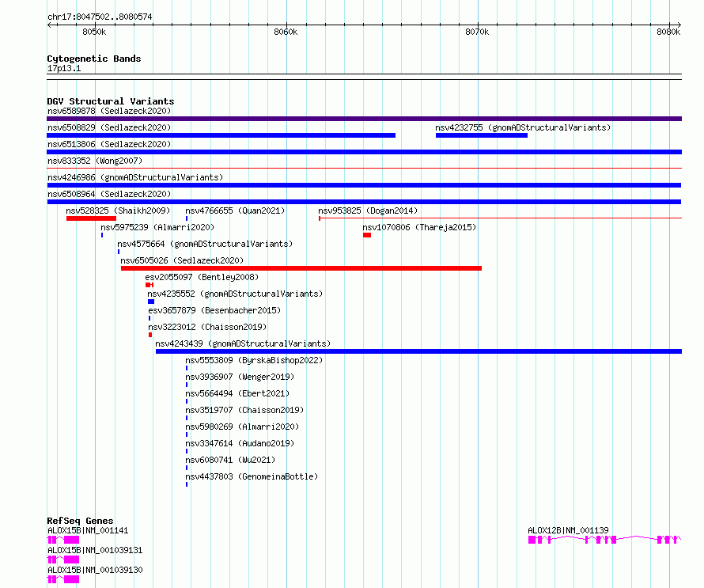Select the nsv5980269 (Almarri2020) label

tap(242, 427)
